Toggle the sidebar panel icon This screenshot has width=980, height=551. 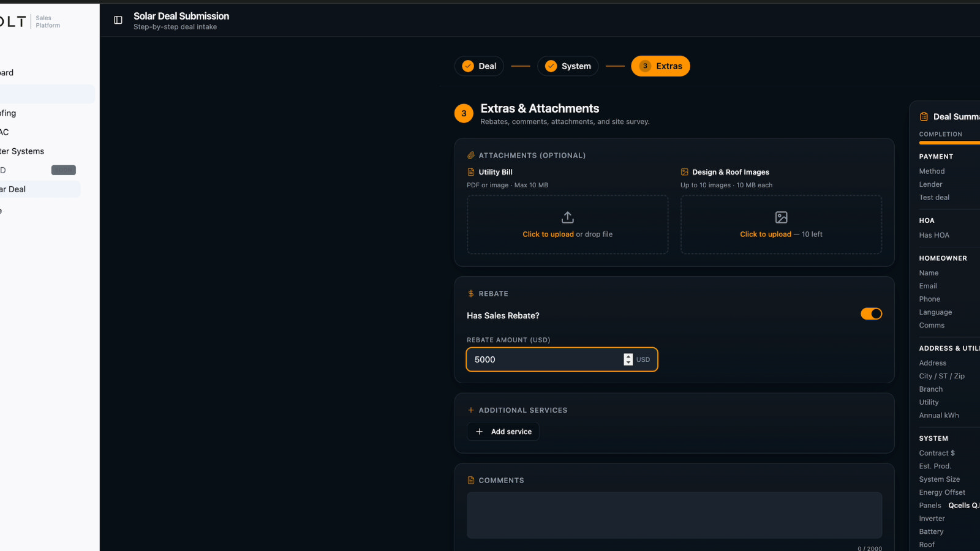[118, 20]
